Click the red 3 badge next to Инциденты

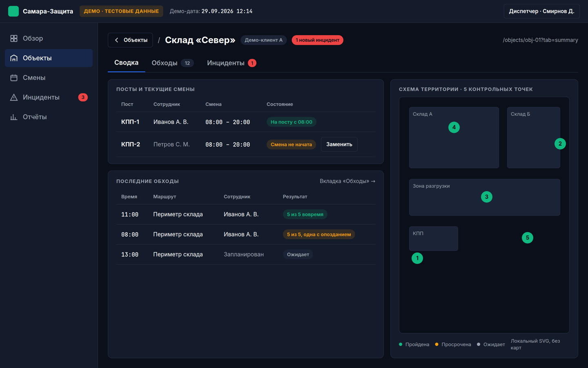pyautogui.click(x=83, y=97)
